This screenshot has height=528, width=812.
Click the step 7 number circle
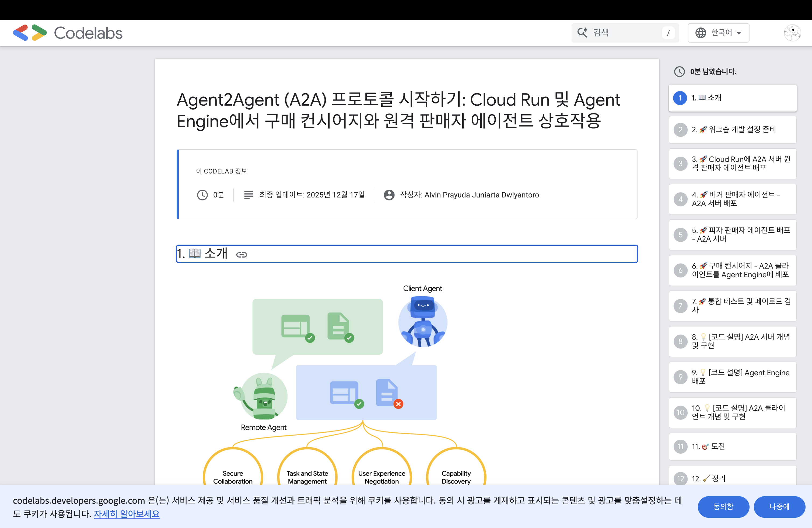(680, 306)
